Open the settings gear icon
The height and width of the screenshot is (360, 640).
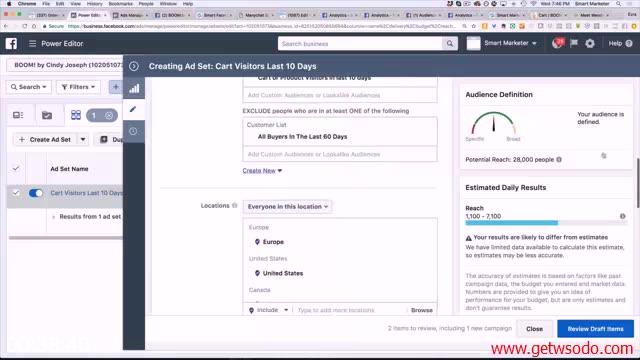(x=590, y=43)
